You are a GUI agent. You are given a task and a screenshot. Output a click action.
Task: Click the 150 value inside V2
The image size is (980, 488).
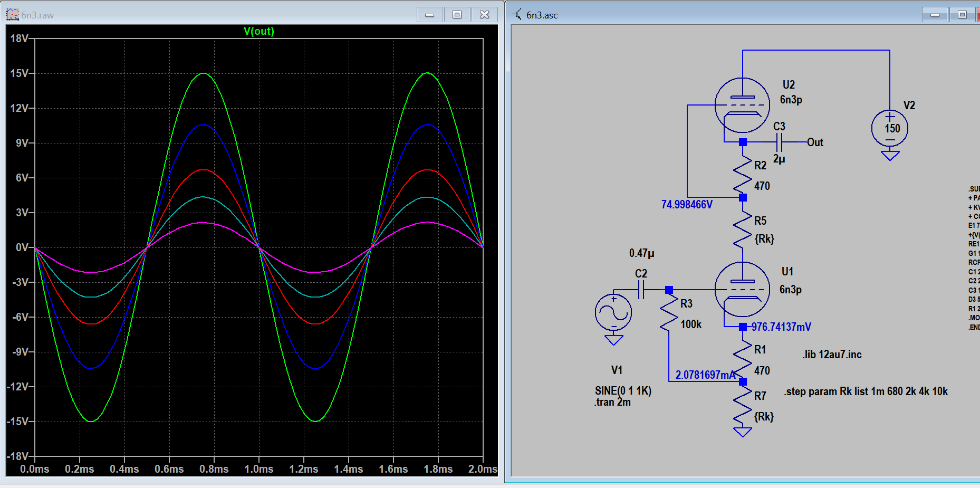pyautogui.click(x=892, y=129)
